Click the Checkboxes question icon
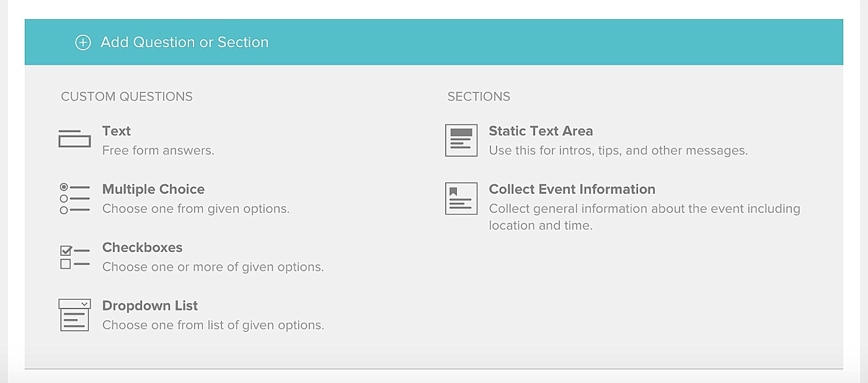The image size is (868, 383). [74, 257]
